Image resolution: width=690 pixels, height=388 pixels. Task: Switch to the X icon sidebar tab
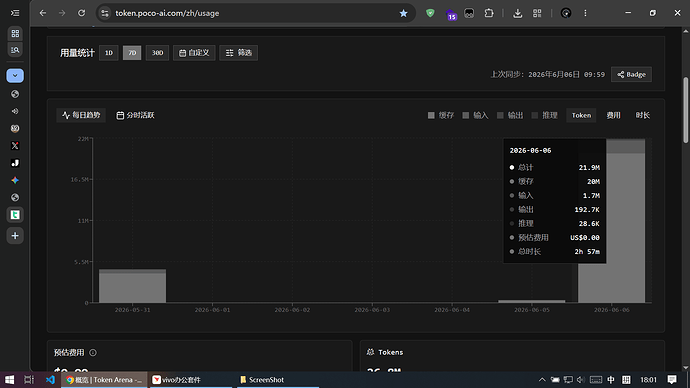[15, 146]
